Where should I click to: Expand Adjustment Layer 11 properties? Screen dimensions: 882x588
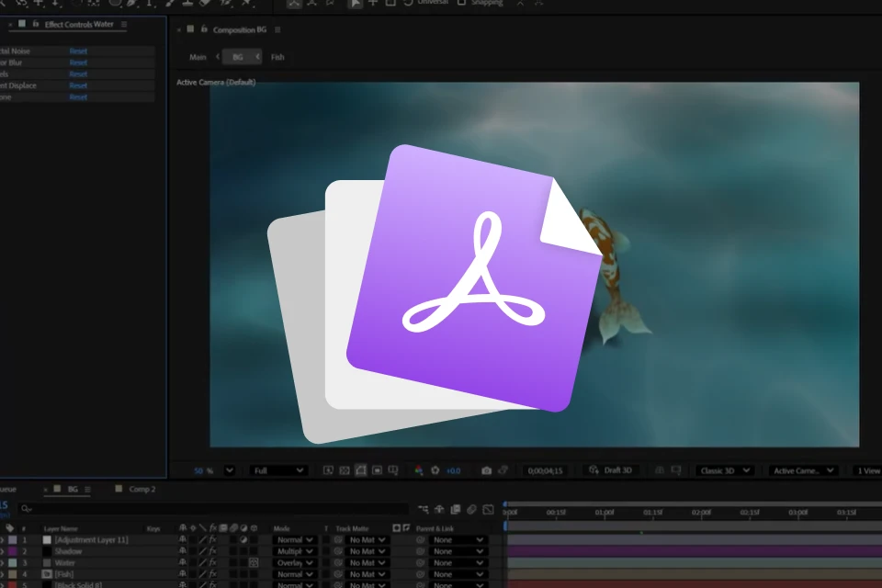(2, 540)
